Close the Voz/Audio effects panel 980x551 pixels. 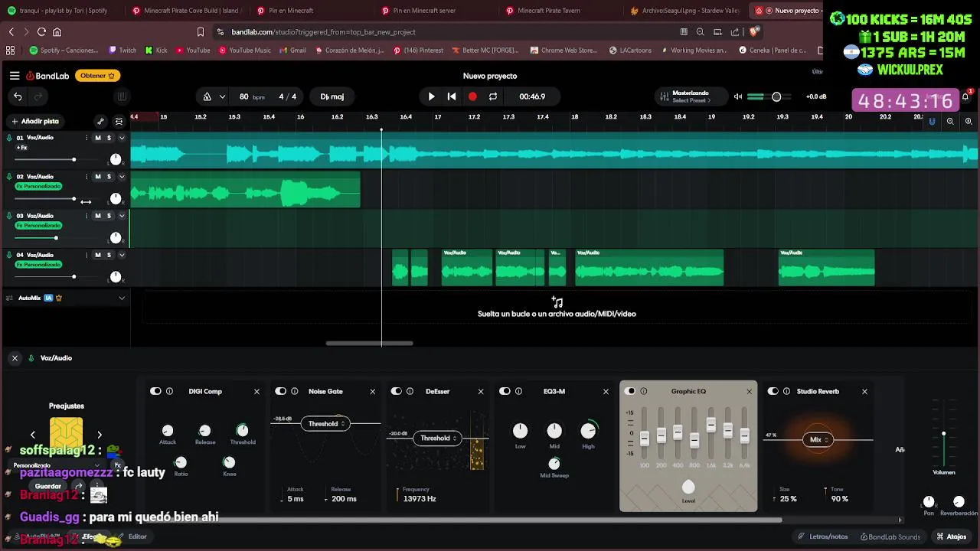click(x=15, y=358)
